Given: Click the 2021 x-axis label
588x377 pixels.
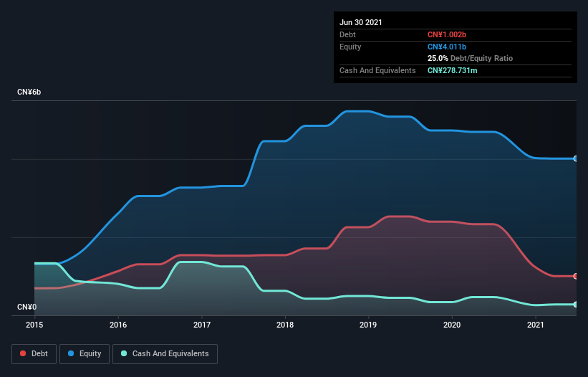Looking at the screenshot, I should (x=536, y=325).
